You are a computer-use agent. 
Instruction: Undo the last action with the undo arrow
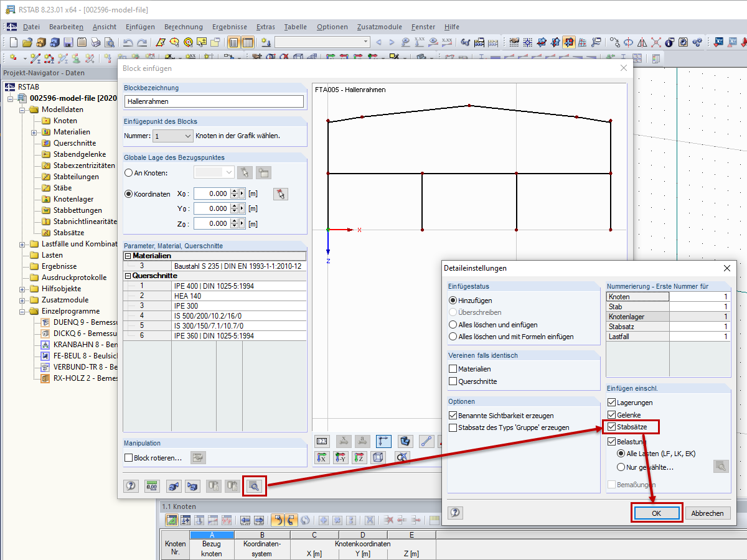(128, 42)
